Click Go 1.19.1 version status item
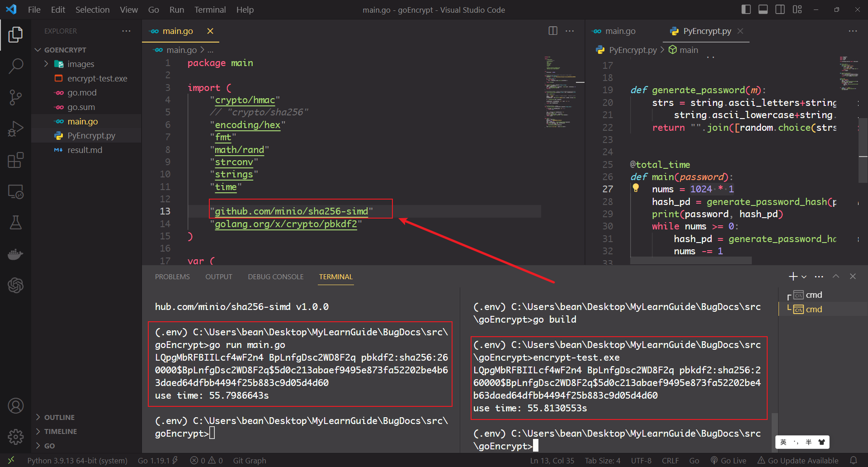The height and width of the screenshot is (467, 868). click(158, 460)
